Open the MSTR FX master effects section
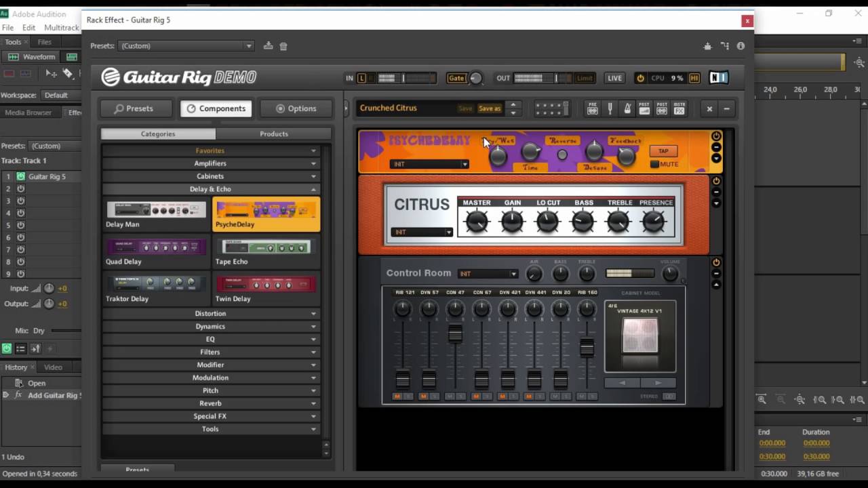Screen dimensions: 868x488 coord(679,108)
